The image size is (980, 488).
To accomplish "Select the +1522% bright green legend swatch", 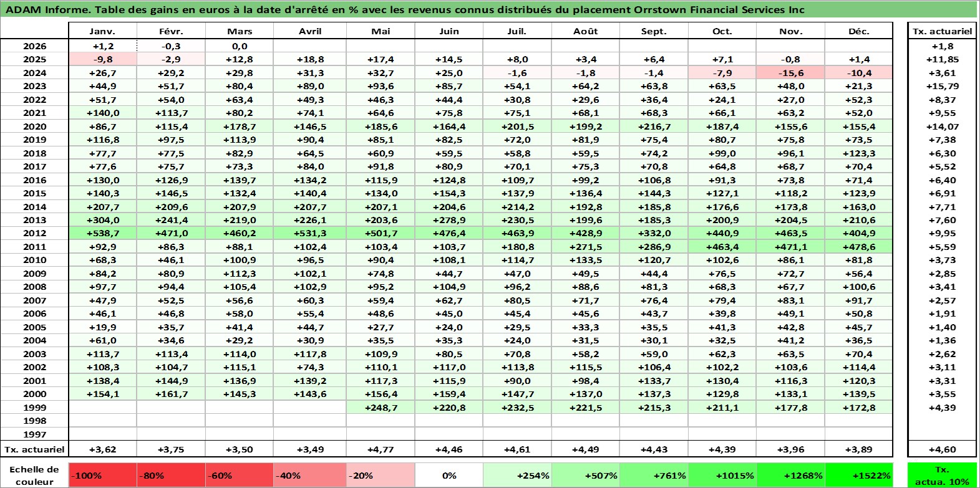I will point(858,475).
